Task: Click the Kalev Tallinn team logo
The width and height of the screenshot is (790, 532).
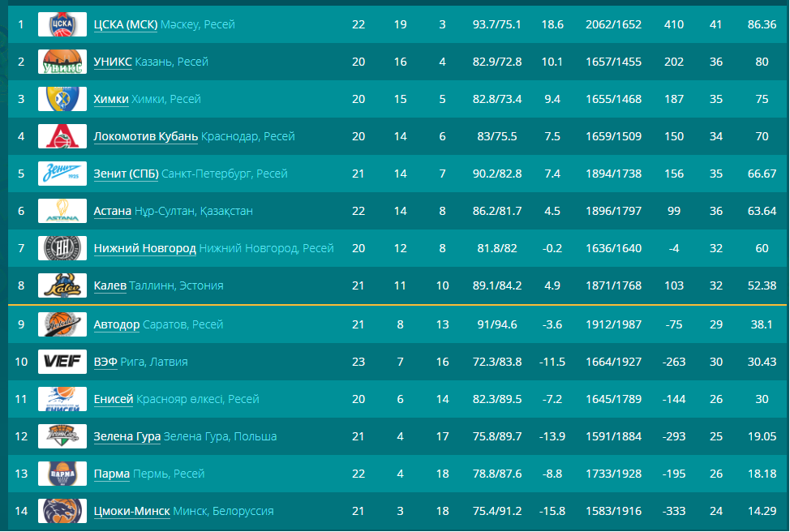Action: click(62, 285)
